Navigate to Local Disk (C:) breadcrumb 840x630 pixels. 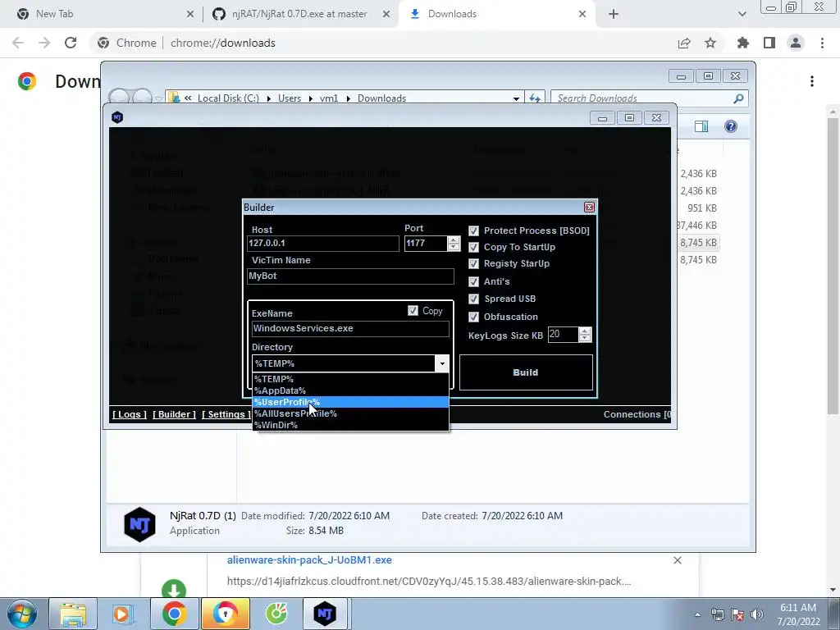(228, 98)
